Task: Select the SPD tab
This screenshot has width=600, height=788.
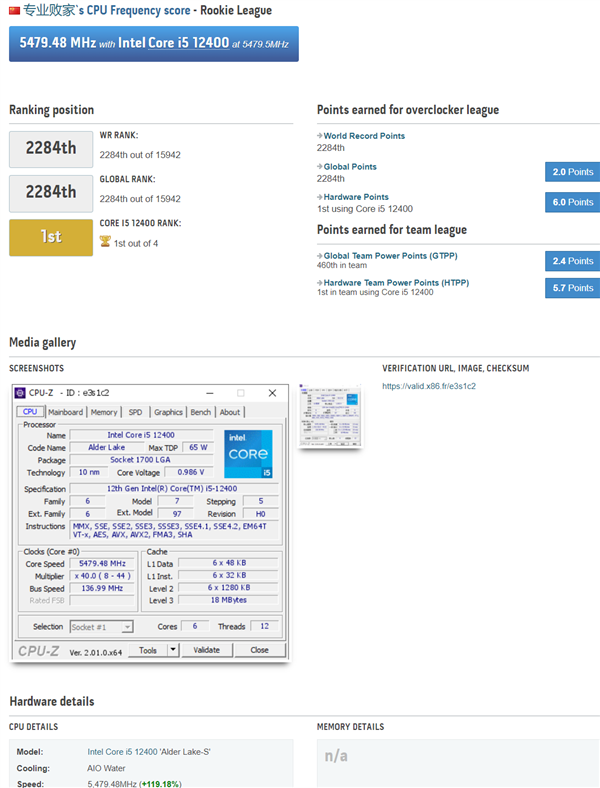Action: point(135,412)
